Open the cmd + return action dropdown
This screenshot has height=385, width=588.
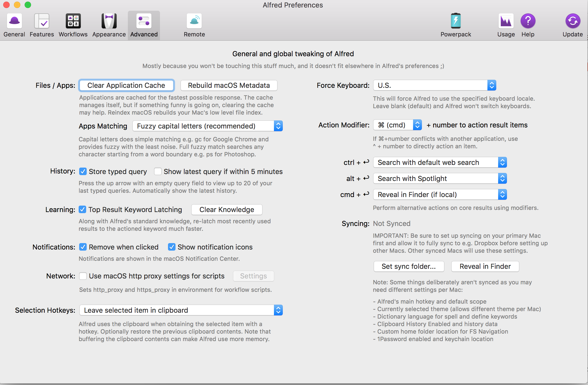click(440, 194)
